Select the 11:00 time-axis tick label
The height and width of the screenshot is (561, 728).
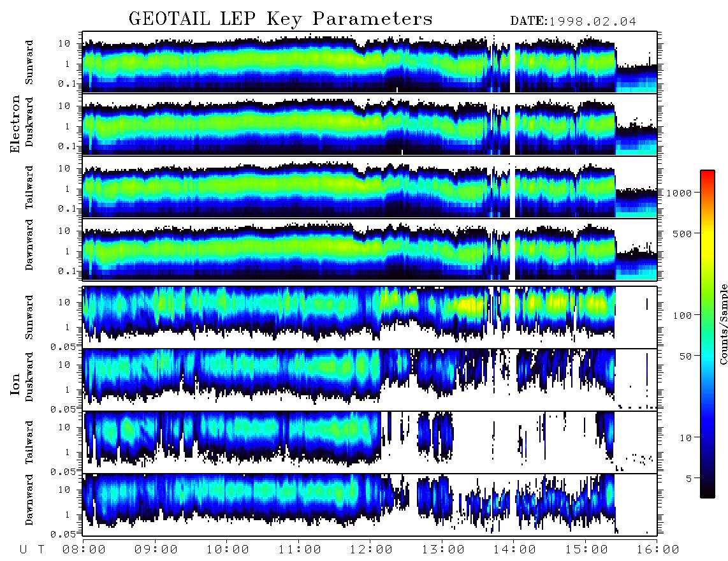[300, 550]
